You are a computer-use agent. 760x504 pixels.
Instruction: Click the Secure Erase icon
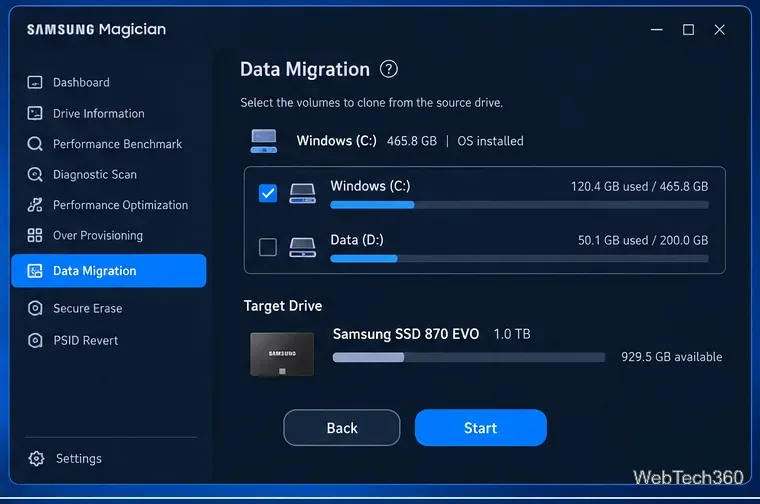pyautogui.click(x=35, y=308)
